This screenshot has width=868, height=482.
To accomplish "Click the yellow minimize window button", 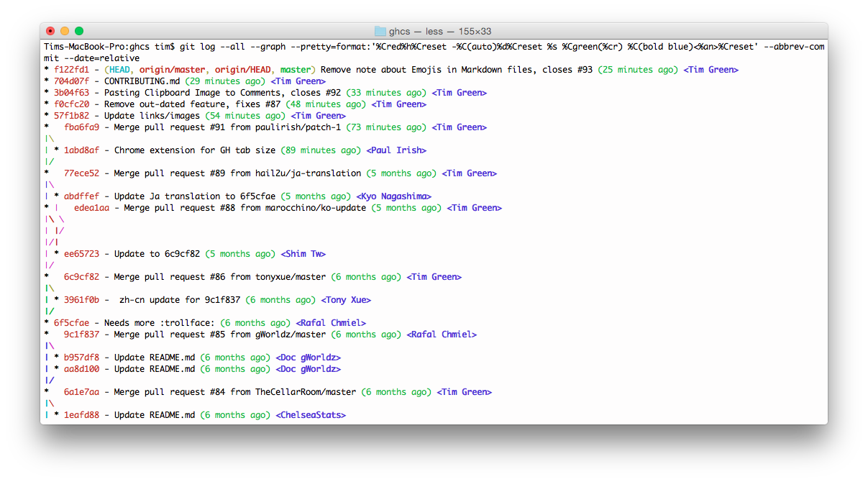I will [x=65, y=31].
